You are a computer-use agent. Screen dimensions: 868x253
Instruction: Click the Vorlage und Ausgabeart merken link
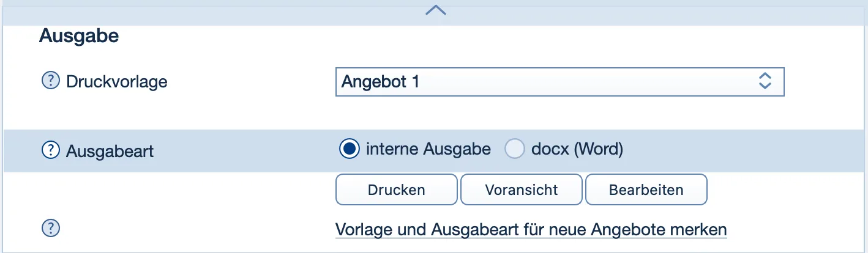pyautogui.click(x=531, y=230)
